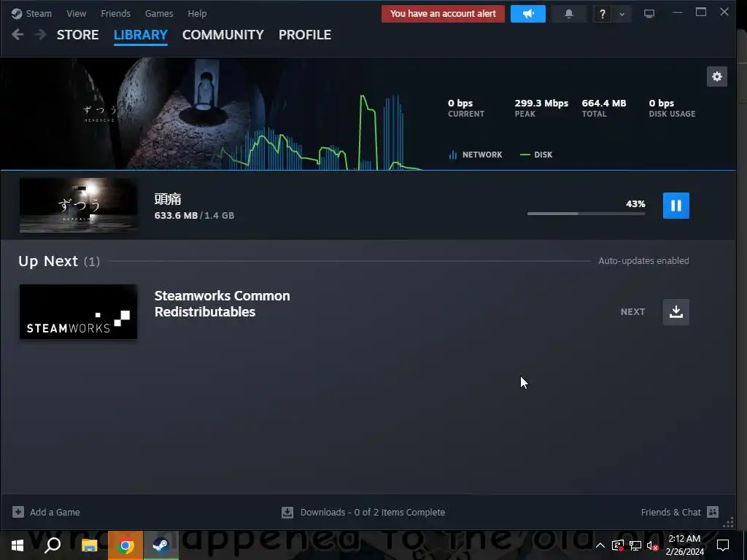Click the Auto-updates enabled text
The height and width of the screenshot is (560, 747).
coord(643,260)
